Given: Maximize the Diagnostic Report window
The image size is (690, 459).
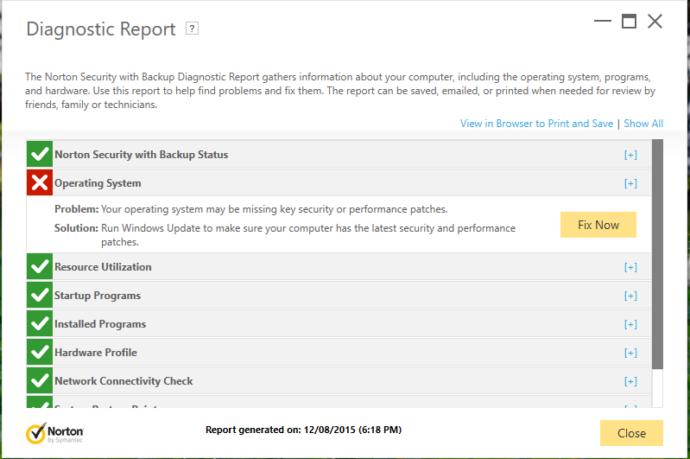Looking at the screenshot, I should [629, 21].
